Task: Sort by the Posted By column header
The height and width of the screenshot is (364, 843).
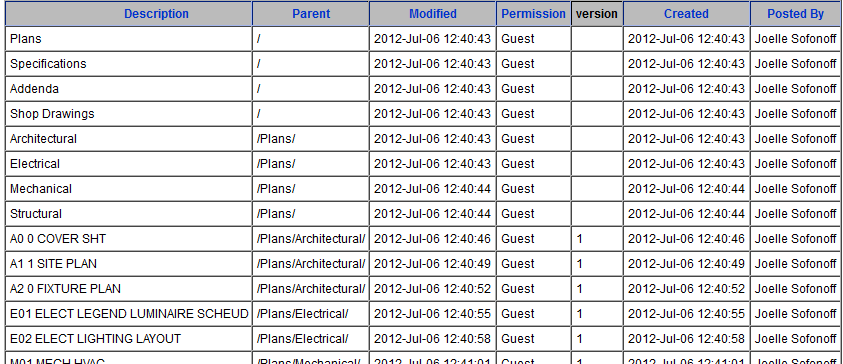Action: [795, 14]
